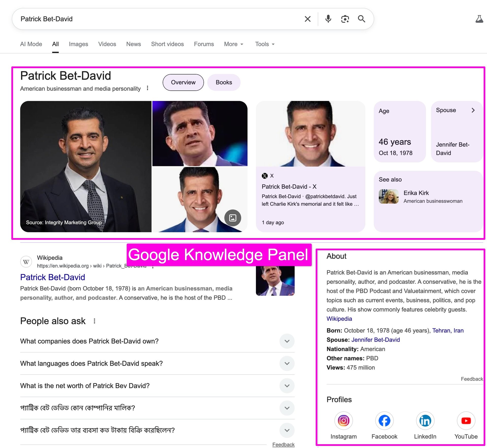
Task: Click the magnifying glass search icon
Action: pyautogui.click(x=361, y=19)
